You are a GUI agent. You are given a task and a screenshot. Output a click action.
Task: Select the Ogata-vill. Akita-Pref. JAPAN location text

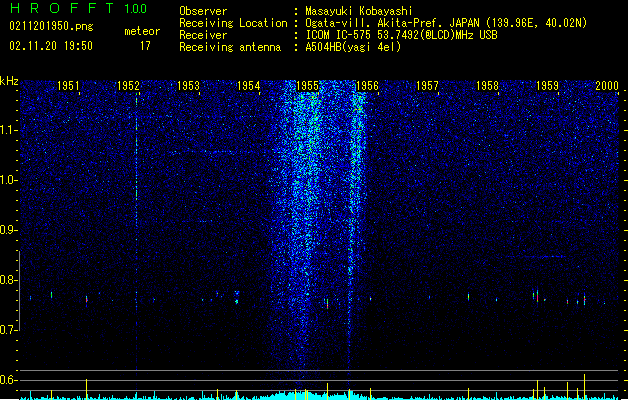coord(446,23)
